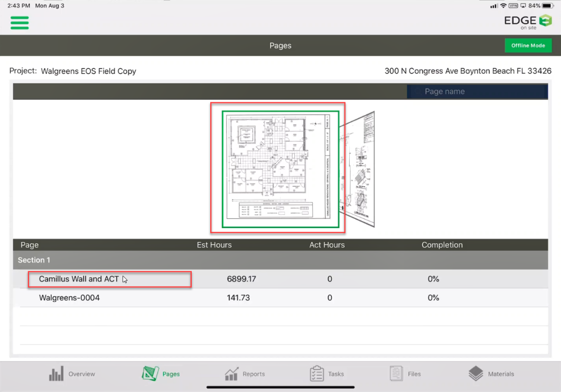
Task: Toggle Offline Mode
Action: tap(528, 45)
